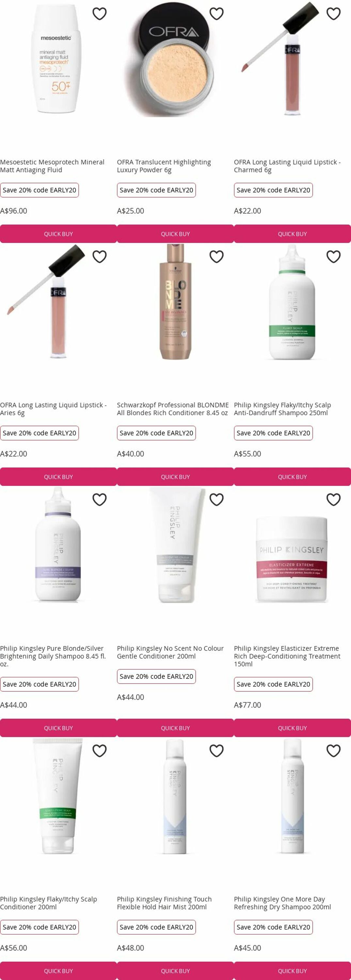Viewport: 351px width, 980px height.
Task: Open Philip Kingsley No Scent No Colour Conditioner
Action: [170, 652]
